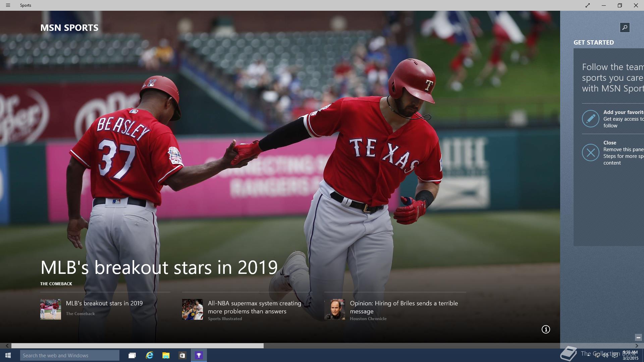Click the horizontal scrollbar thumb
This screenshot has height=362, width=644.
(x=138, y=346)
